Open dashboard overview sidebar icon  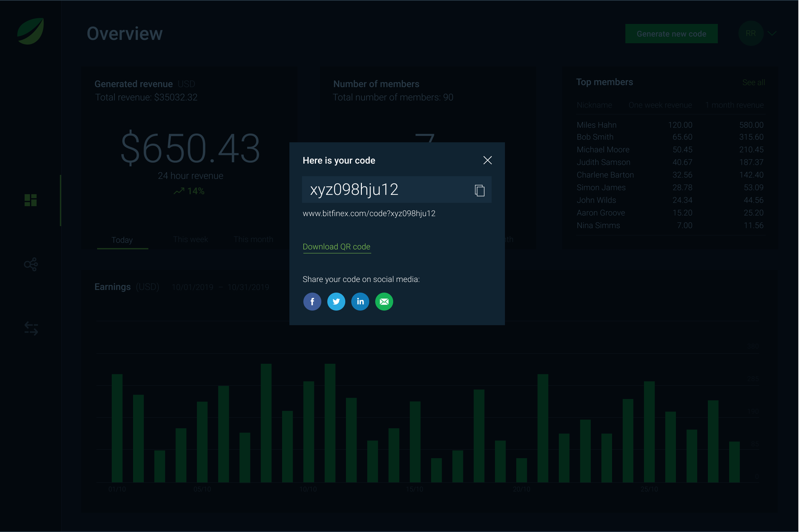click(x=31, y=200)
